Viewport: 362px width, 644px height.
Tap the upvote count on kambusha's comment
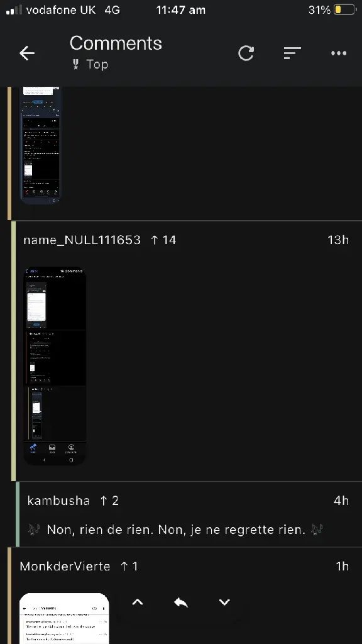coord(109,501)
